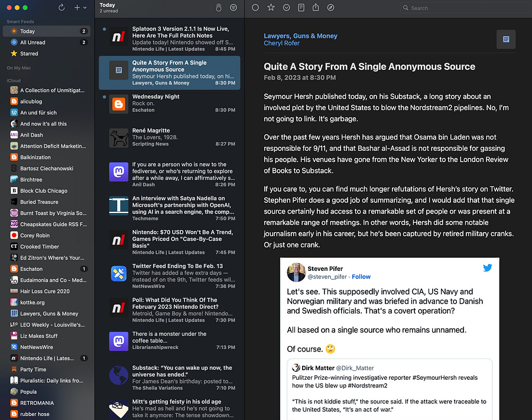Image resolution: width=532 pixels, height=420 pixels.
Task: Click Steven Pifer's profile avatar
Action: [x=296, y=272]
